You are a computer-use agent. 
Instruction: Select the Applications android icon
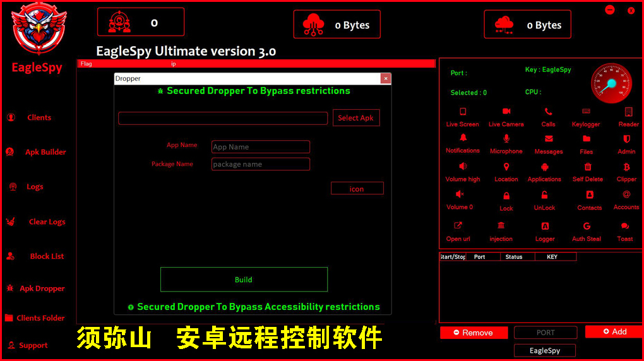click(545, 167)
